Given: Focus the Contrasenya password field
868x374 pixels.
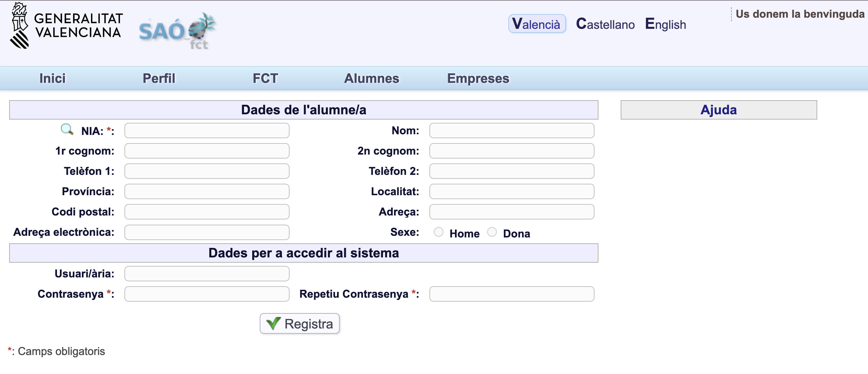Looking at the screenshot, I should click(x=207, y=294).
